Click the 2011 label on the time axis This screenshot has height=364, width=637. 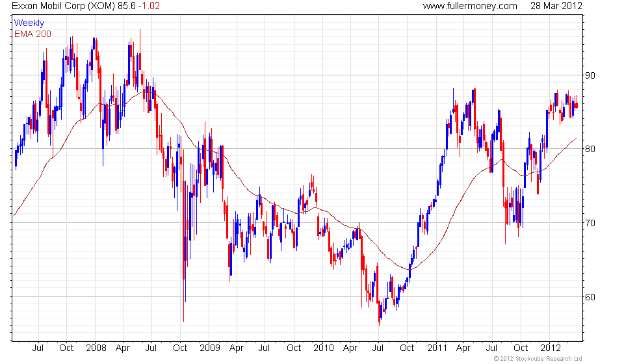[x=437, y=348]
